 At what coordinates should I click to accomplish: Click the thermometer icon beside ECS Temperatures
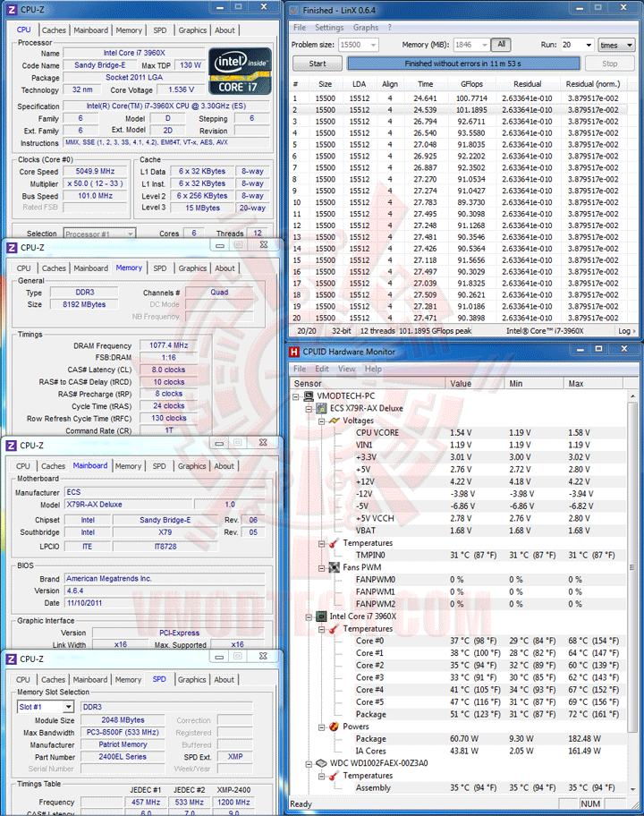pyautogui.click(x=334, y=543)
